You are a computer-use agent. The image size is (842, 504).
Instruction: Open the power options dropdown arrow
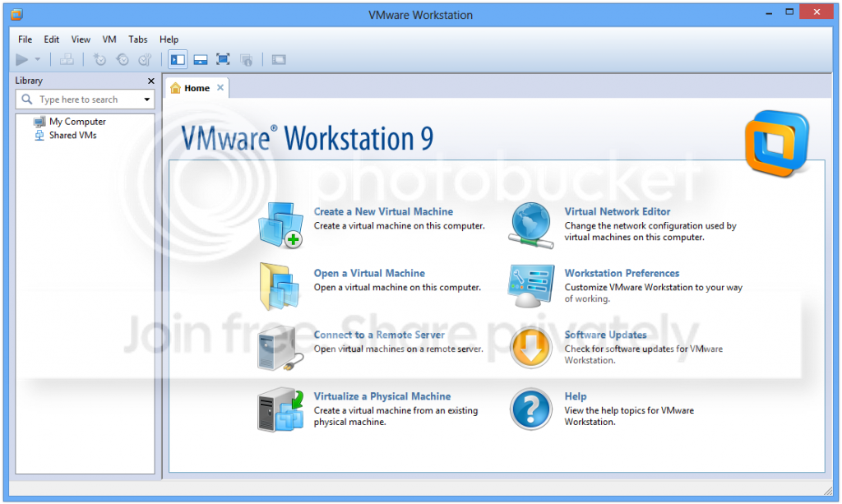click(x=38, y=59)
